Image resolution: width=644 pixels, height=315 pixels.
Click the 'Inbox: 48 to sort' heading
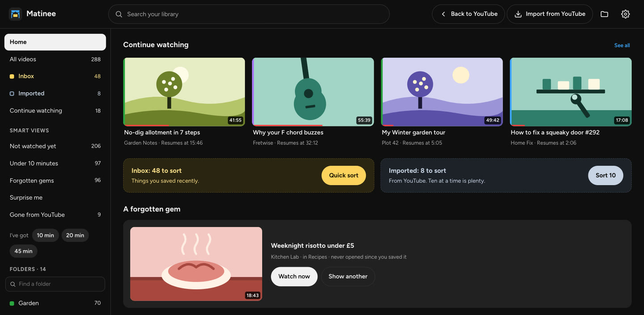(157, 171)
